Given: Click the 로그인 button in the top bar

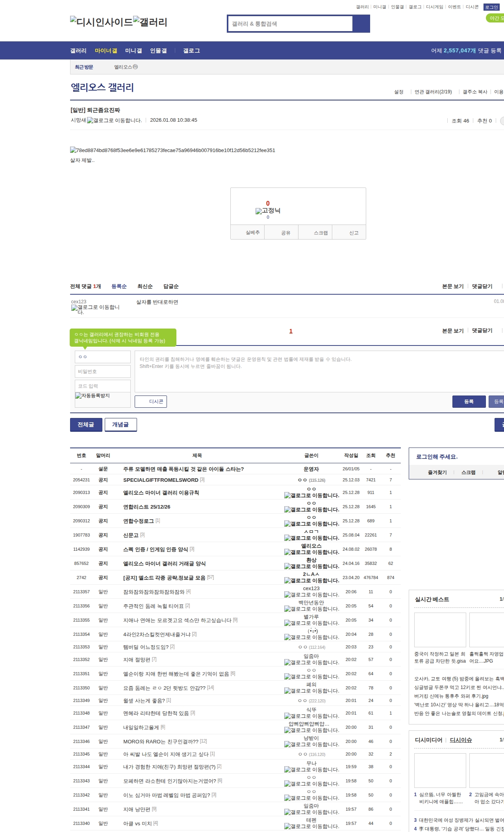Looking at the screenshot, I should pos(491,7).
